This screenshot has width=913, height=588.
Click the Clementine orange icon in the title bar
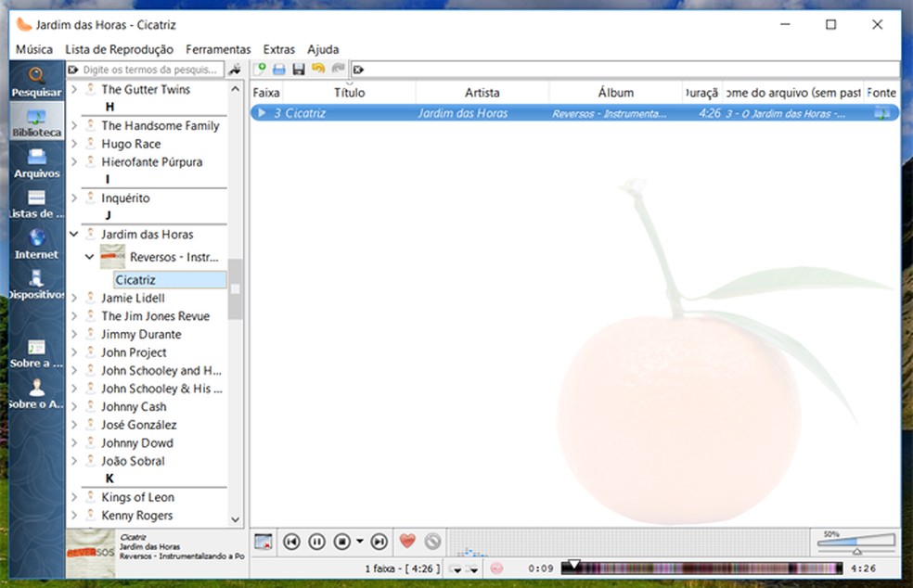pyautogui.click(x=23, y=24)
